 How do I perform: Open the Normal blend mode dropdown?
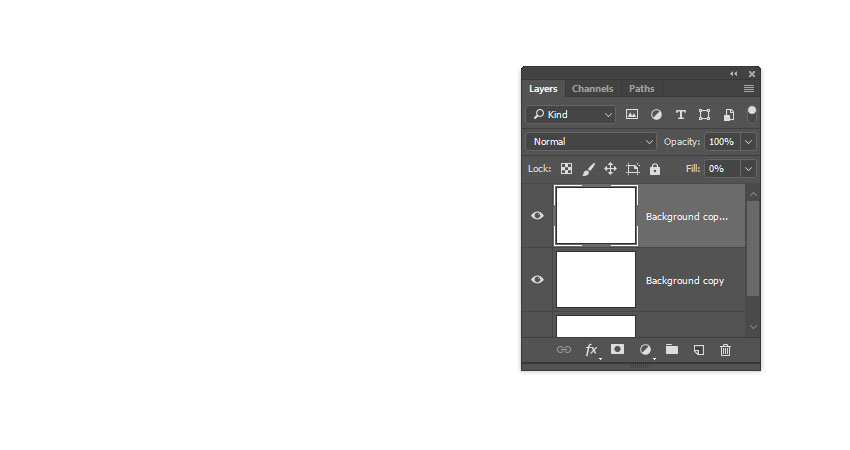coord(591,142)
